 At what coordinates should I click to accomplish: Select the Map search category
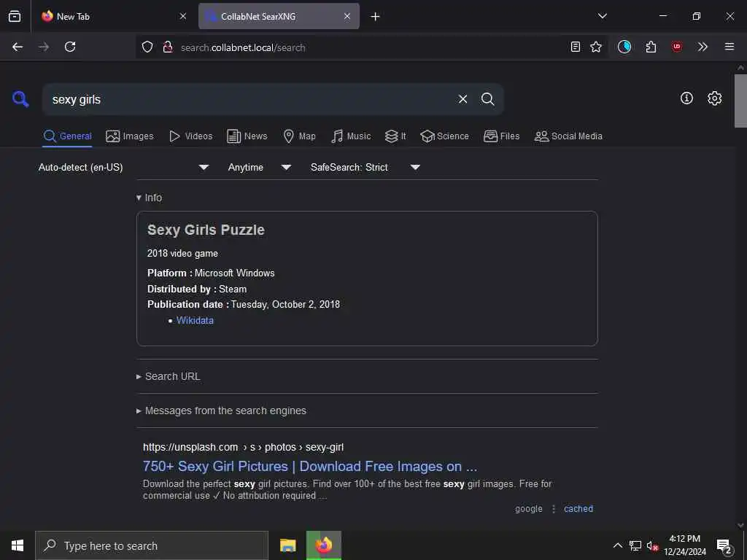[x=299, y=136]
